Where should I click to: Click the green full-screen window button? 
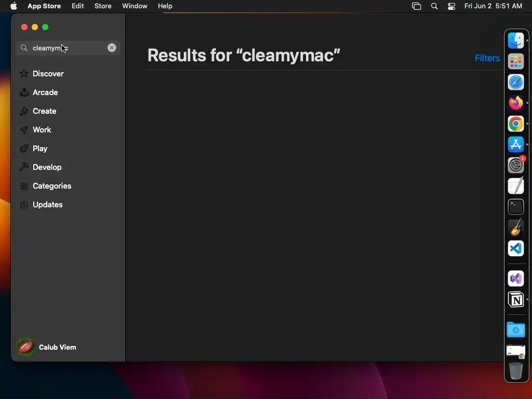45,27
